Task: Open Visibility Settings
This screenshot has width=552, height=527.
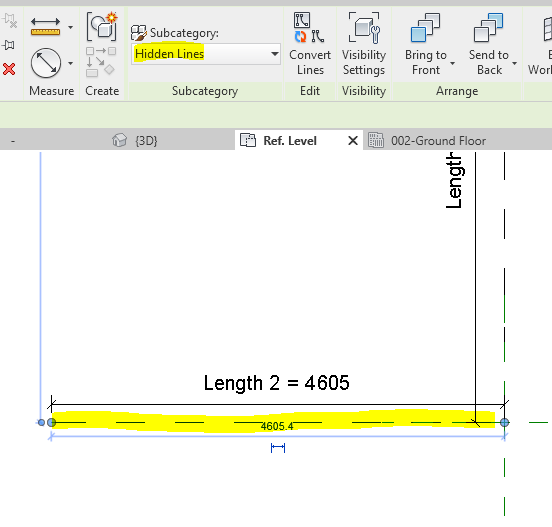Action: pos(364,44)
